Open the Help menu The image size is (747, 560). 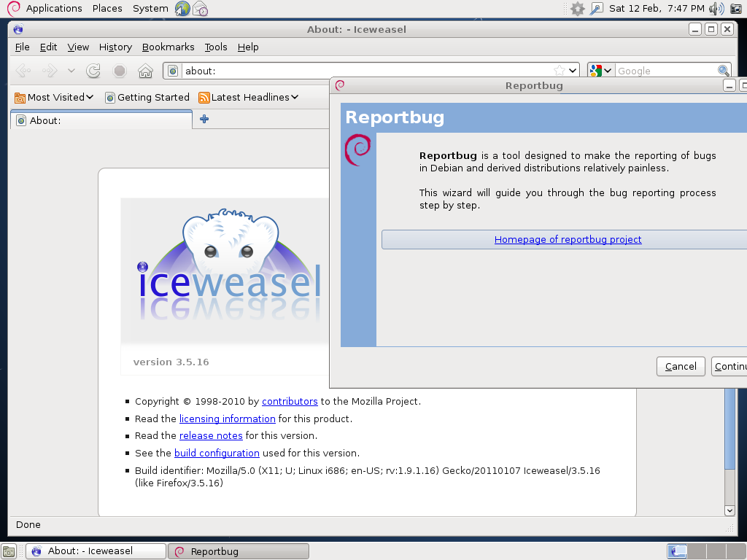pyautogui.click(x=248, y=47)
